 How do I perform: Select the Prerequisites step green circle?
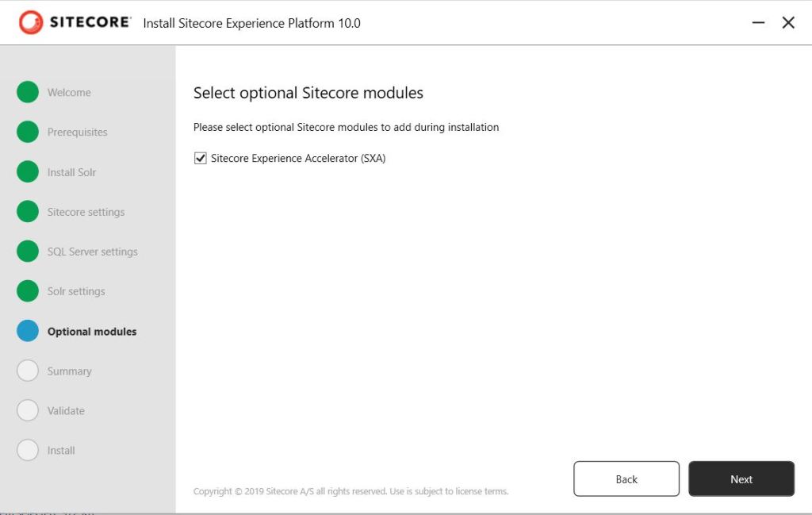tap(28, 132)
